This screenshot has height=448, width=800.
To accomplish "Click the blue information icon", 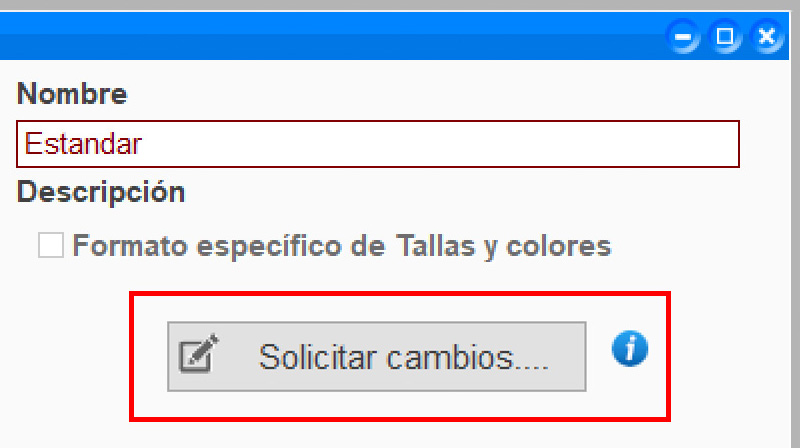I will point(630,349).
